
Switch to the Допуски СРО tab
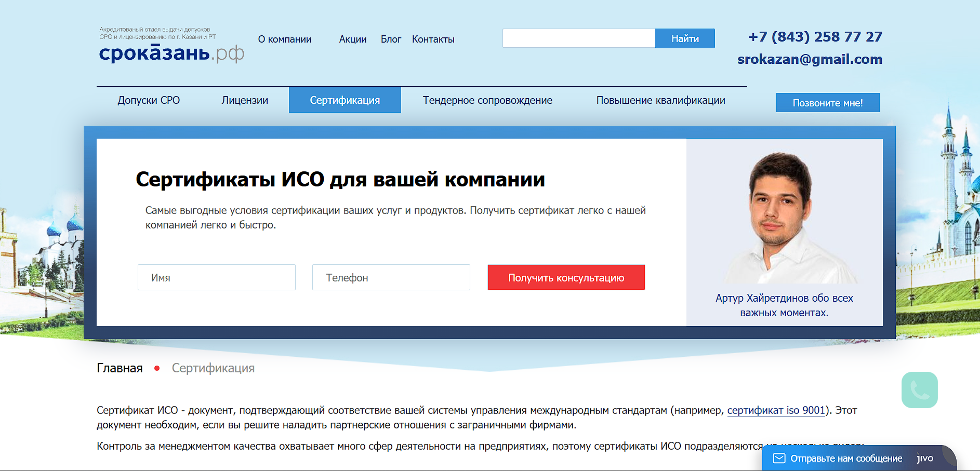149,100
